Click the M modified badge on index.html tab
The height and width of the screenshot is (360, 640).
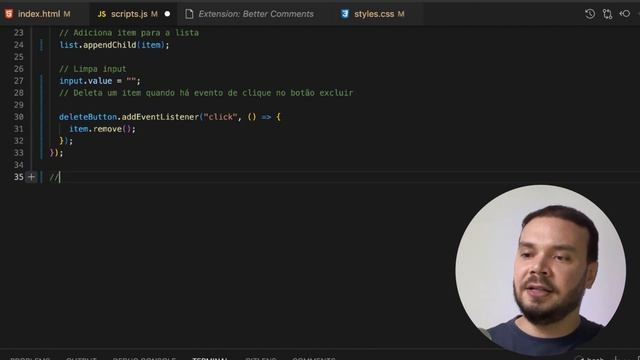click(67, 14)
